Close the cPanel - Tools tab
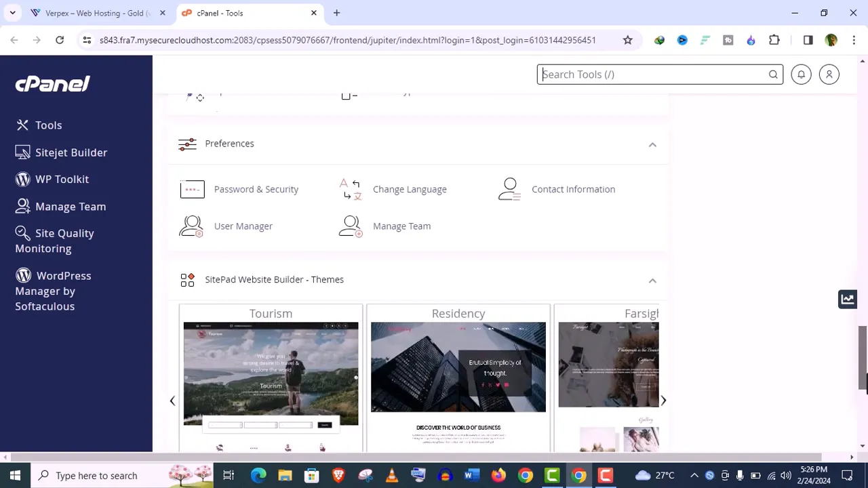 tap(314, 13)
